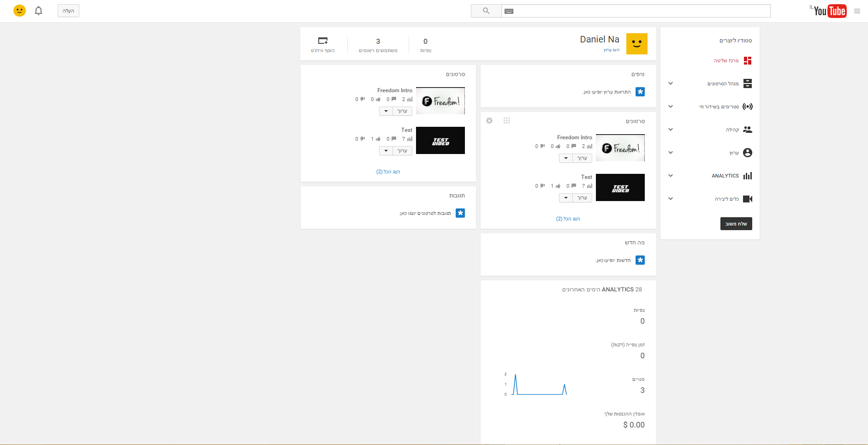Screen dimensions: 868x445
Task: Click the live streaming broadcast icon in sidebar
Action: (x=748, y=107)
